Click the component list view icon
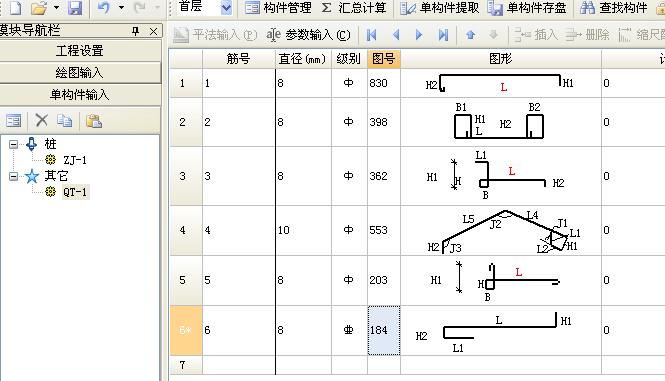This screenshot has width=665, height=381. point(14,121)
